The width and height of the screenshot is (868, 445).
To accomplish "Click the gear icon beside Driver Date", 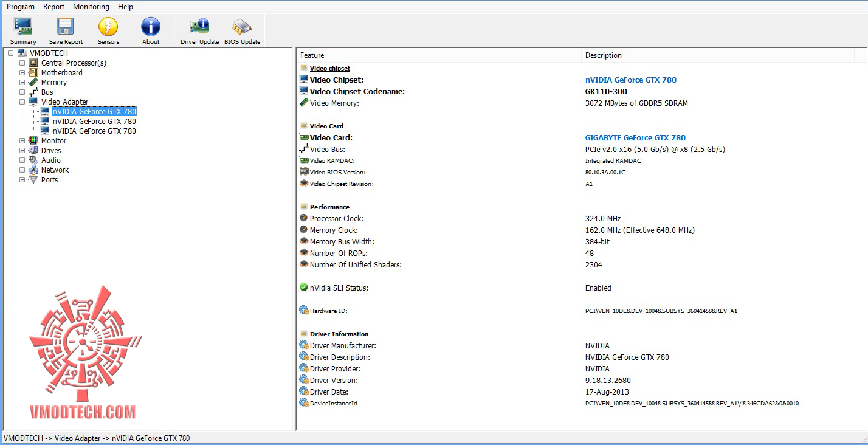I will (304, 392).
